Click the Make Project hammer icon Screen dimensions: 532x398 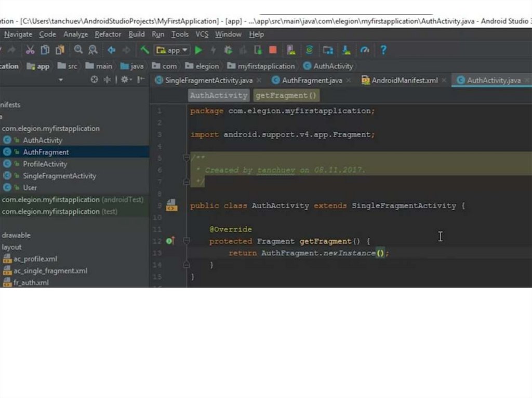pyautogui.click(x=145, y=50)
